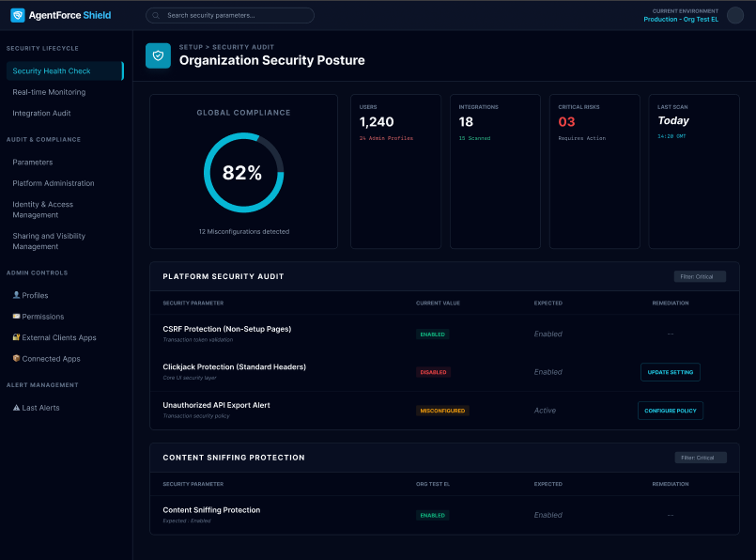Click the 82% Global Compliance ring
Image resolution: width=756 pixels, height=560 pixels.
(243, 172)
